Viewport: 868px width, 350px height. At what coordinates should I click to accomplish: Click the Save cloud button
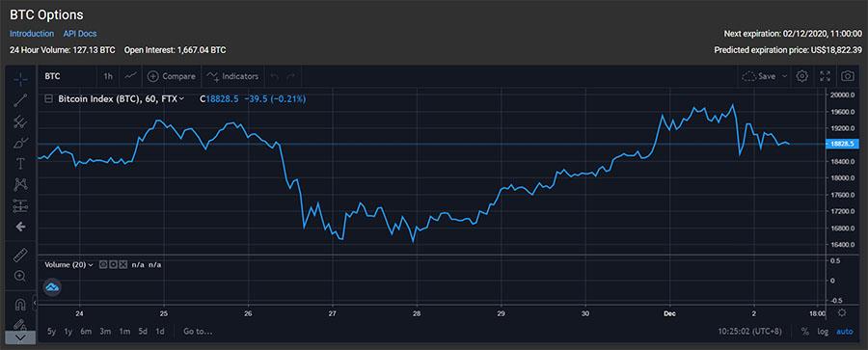click(759, 76)
